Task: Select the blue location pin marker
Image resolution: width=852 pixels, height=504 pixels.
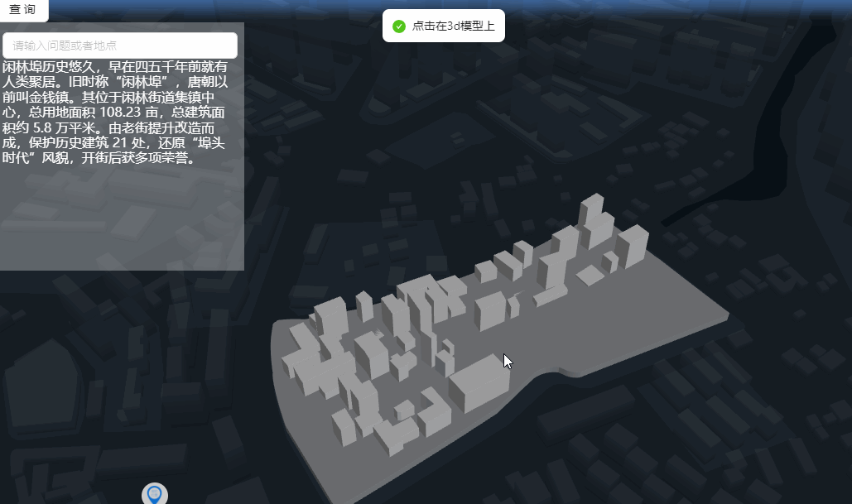Action: (156, 492)
